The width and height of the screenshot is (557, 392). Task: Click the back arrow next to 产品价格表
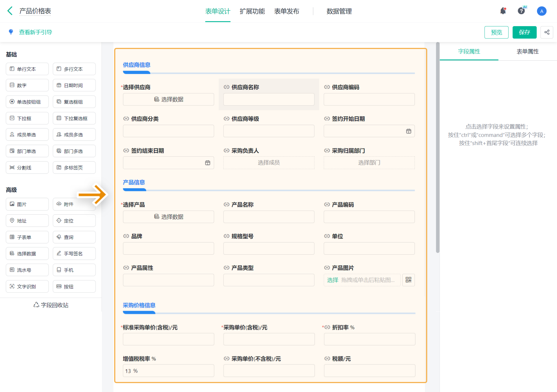tap(10, 11)
